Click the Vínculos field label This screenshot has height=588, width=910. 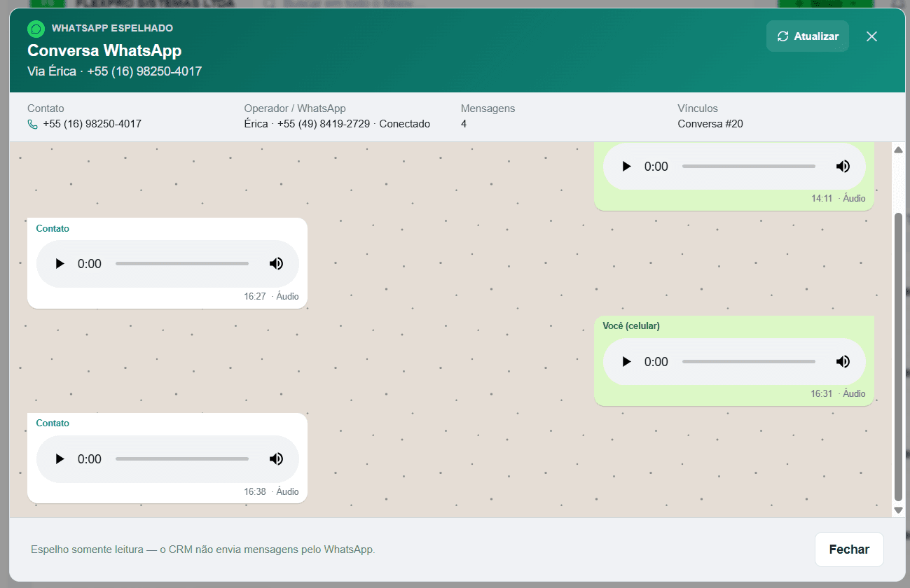coord(698,108)
